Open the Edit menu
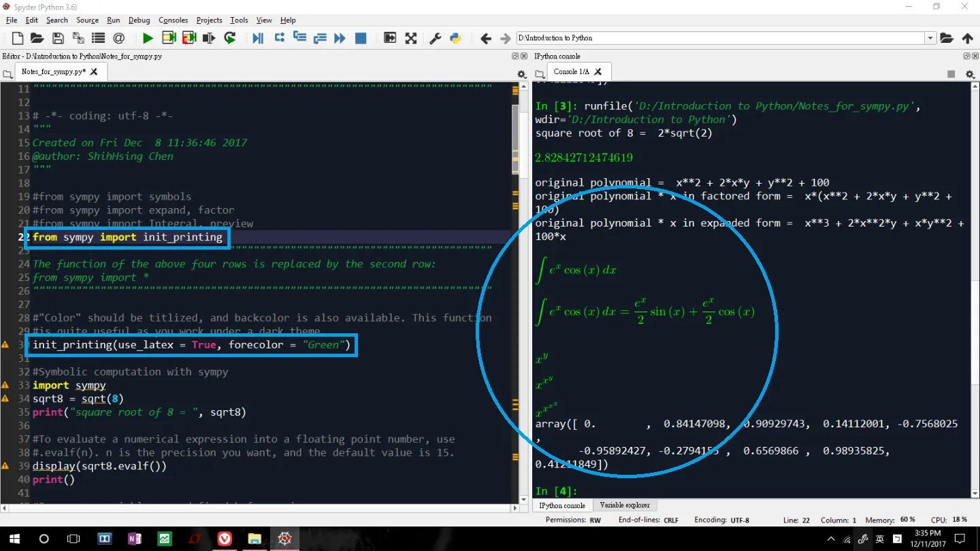 click(x=32, y=20)
